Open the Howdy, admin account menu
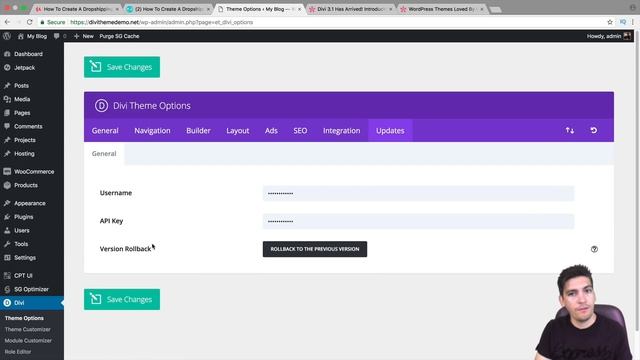640x360 pixels. coord(609,36)
